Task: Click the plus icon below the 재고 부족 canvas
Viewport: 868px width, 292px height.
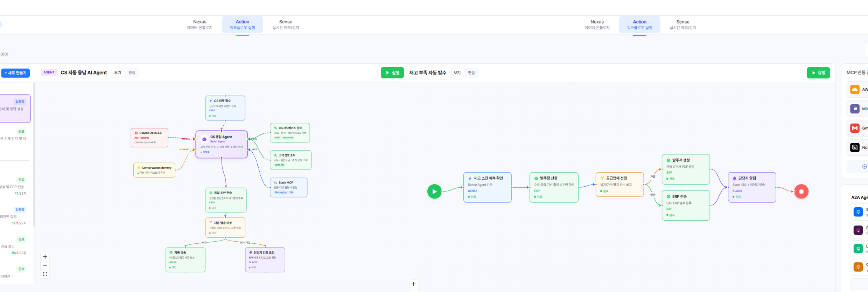Action: click(x=414, y=284)
